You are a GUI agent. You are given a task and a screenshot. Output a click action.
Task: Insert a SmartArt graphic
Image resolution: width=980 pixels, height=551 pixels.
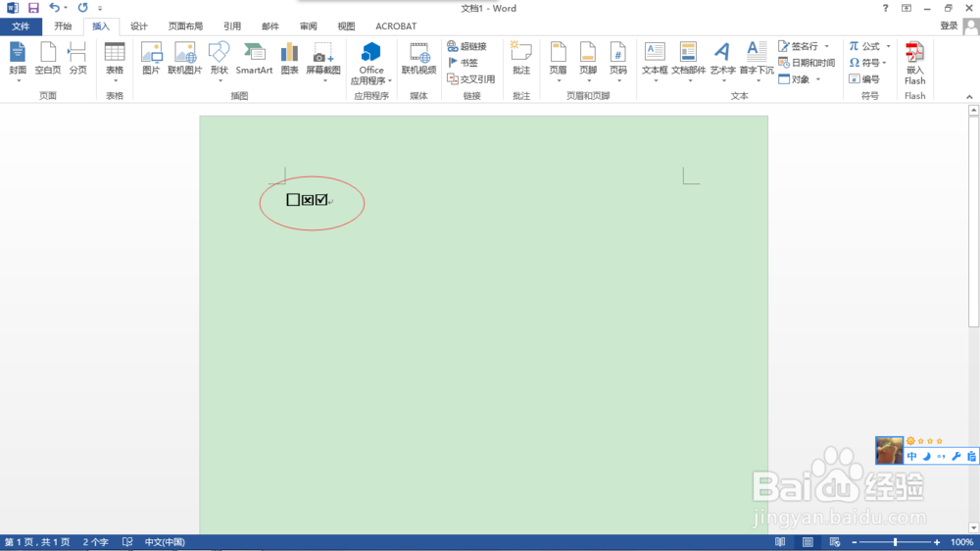[x=254, y=60]
